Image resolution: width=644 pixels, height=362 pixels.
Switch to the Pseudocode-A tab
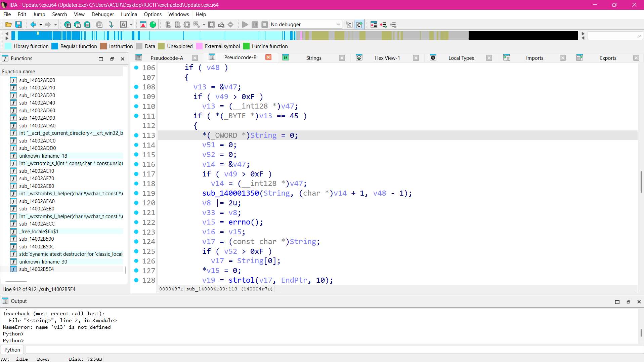coord(167,58)
